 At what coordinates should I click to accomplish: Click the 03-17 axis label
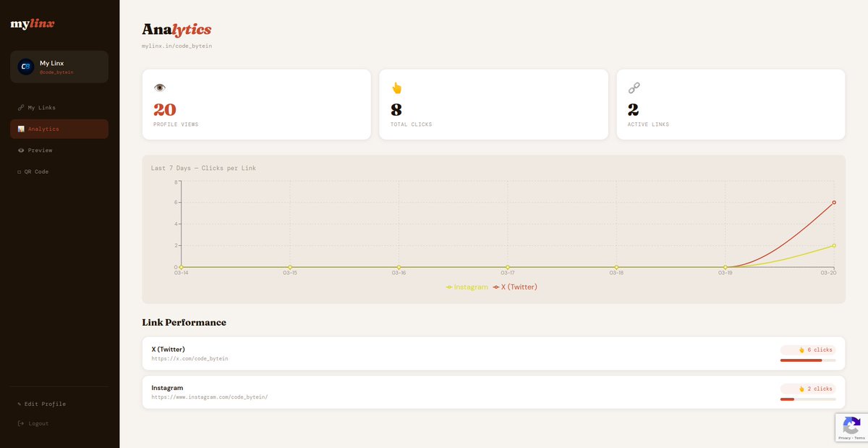507,273
